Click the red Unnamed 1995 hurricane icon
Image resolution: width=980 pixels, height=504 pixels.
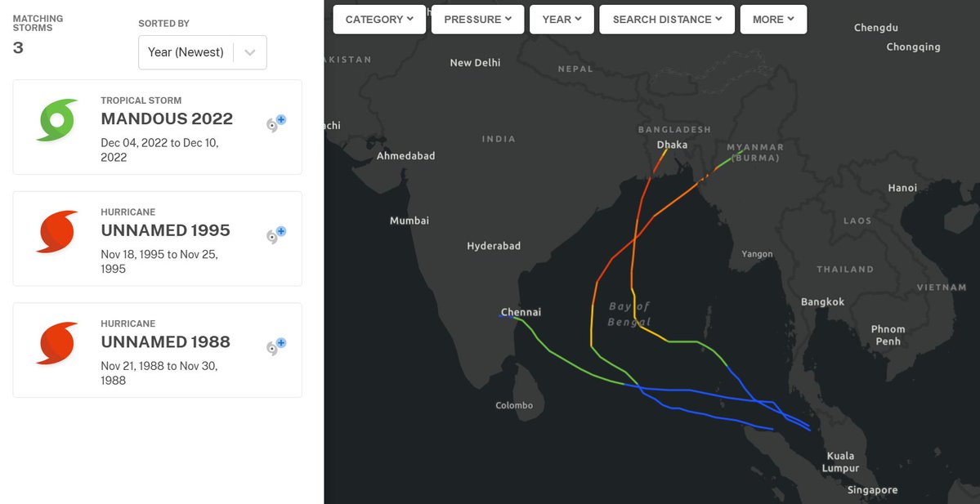(57, 232)
